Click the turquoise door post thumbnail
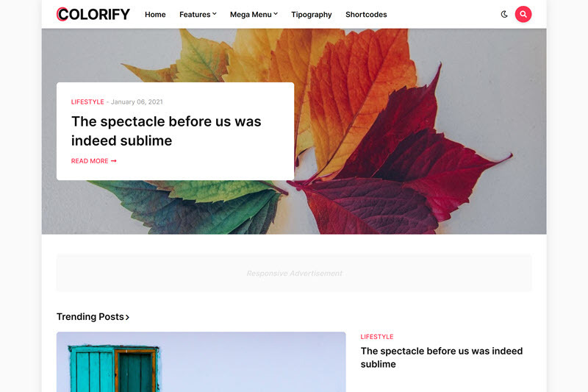 [201, 362]
